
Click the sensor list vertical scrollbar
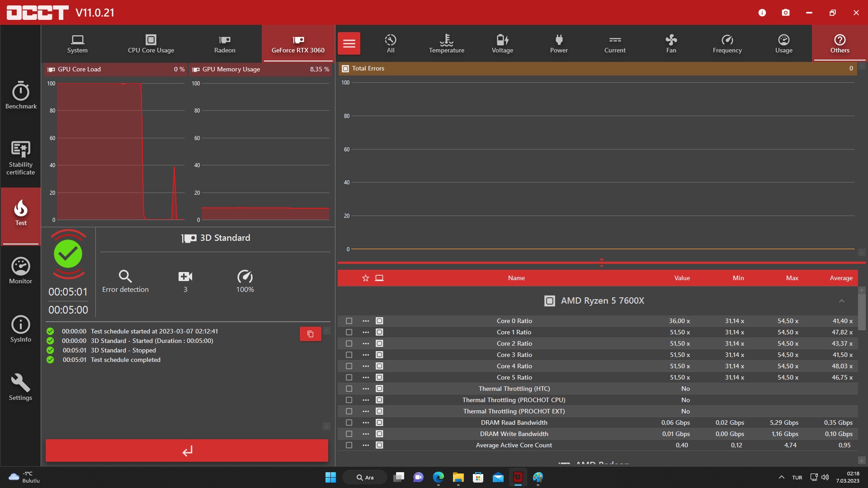pyautogui.click(x=862, y=312)
